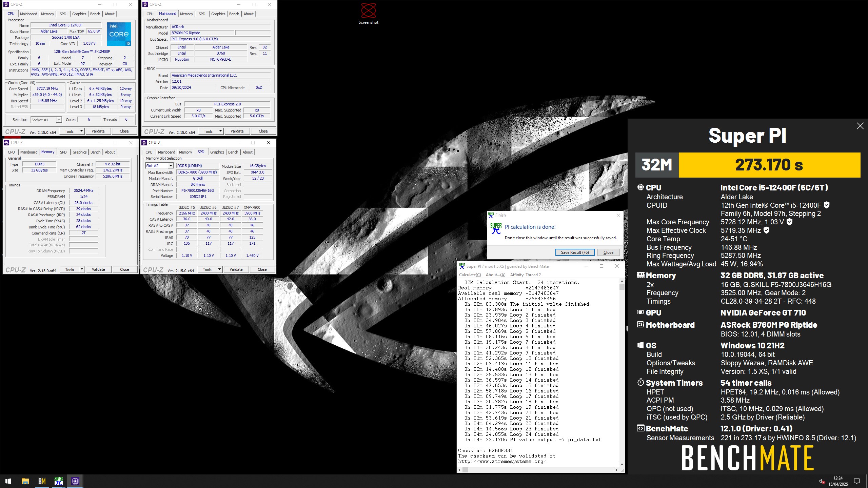The height and width of the screenshot is (488, 868).
Task: Open the Screenshot desktop shortcut icon
Action: (368, 14)
